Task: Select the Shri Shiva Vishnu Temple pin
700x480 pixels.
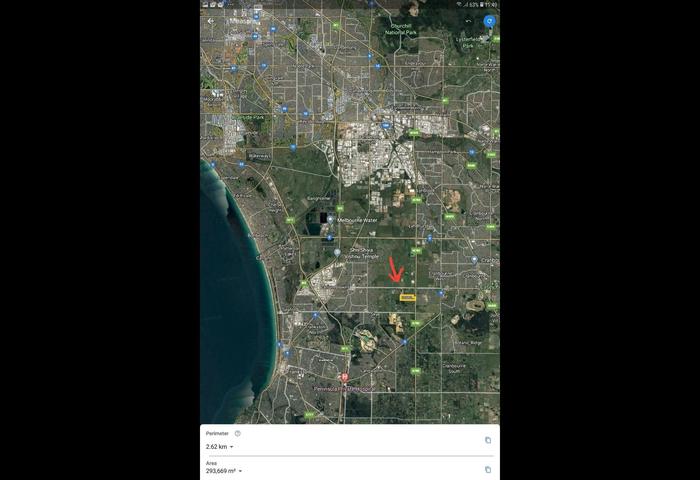Action: point(337,253)
